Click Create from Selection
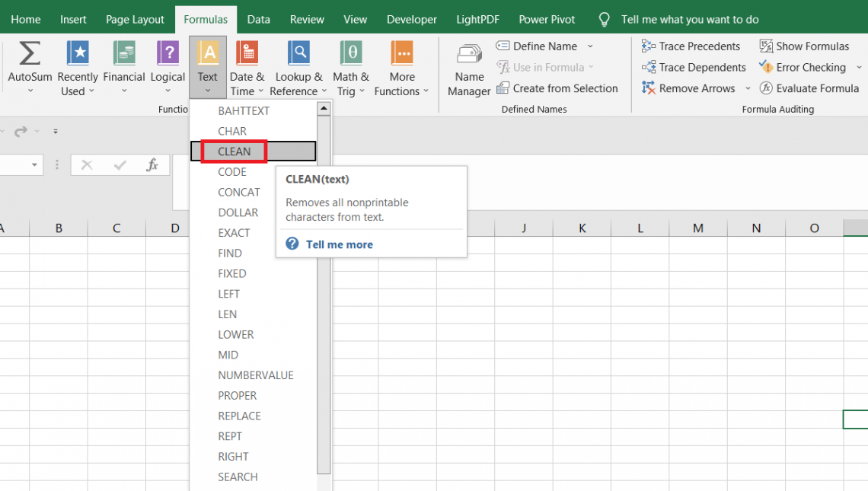This screenshot has width=868, height=491. (558, 88)
